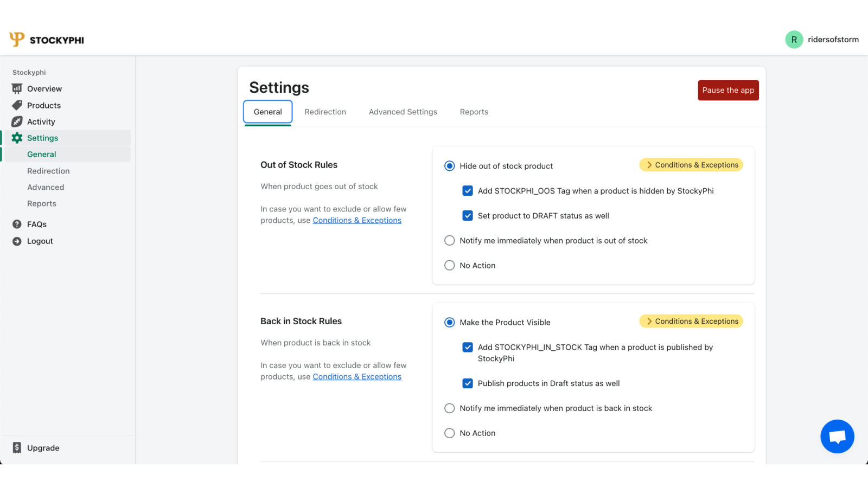Click the FAQs question mark icon

tap(17, 224)
